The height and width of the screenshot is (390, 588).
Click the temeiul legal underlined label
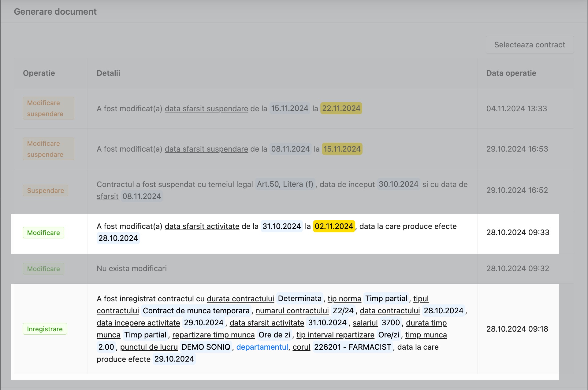[230, 184]
